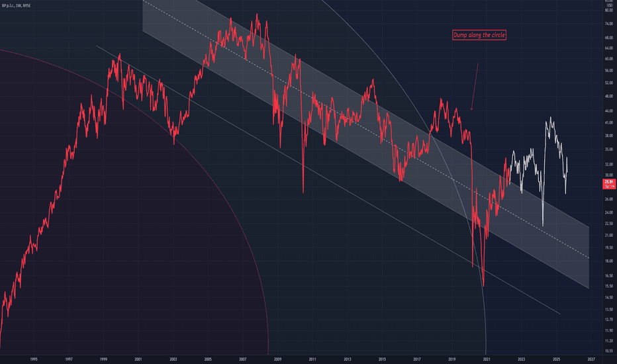
Task: Click the 35.00 price level label
Action: coord(609,150)
